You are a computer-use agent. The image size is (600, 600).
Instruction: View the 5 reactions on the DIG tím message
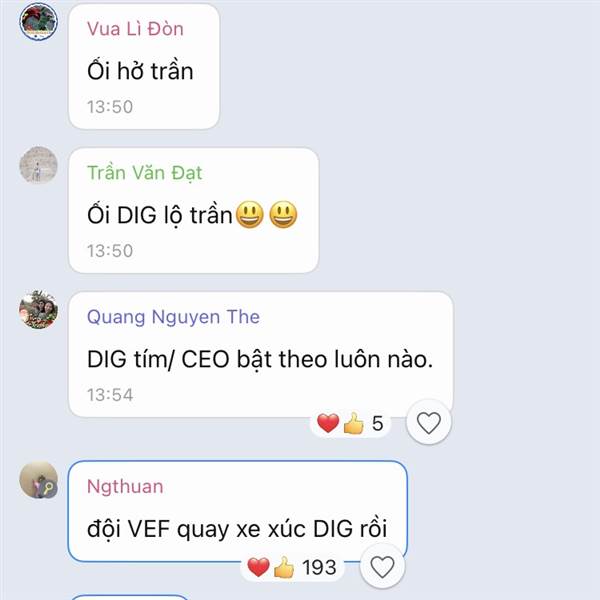[x=350, y=423]
